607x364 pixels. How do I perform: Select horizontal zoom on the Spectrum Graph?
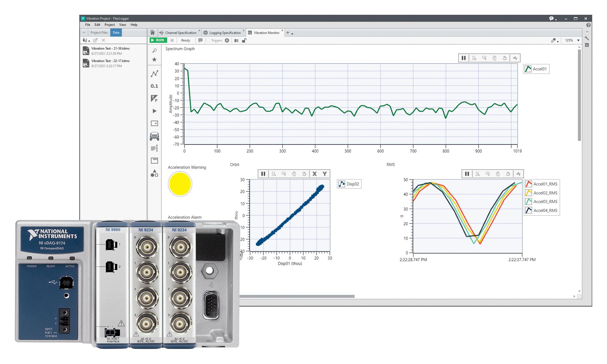point(474,58)
